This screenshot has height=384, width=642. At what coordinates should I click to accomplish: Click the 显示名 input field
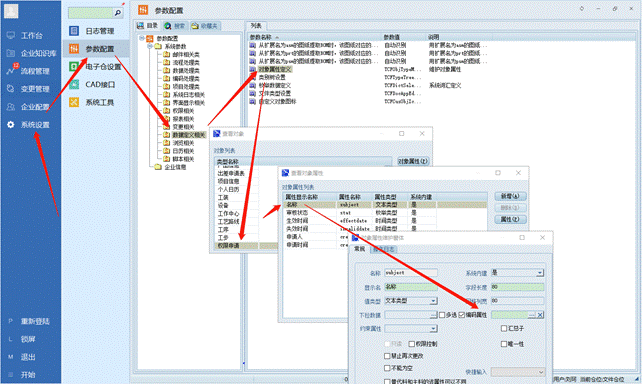click(x=411, y=287)
